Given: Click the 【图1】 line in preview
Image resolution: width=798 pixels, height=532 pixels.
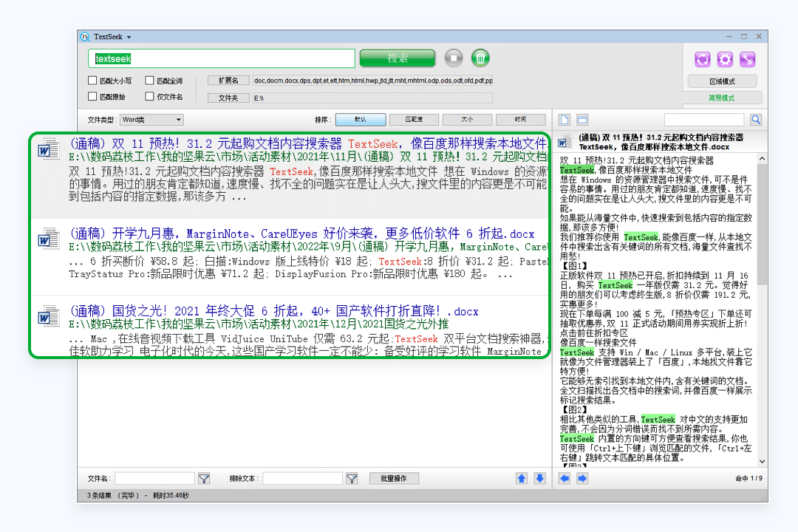Looking at the screenshot, I should (x=573, y=266).
